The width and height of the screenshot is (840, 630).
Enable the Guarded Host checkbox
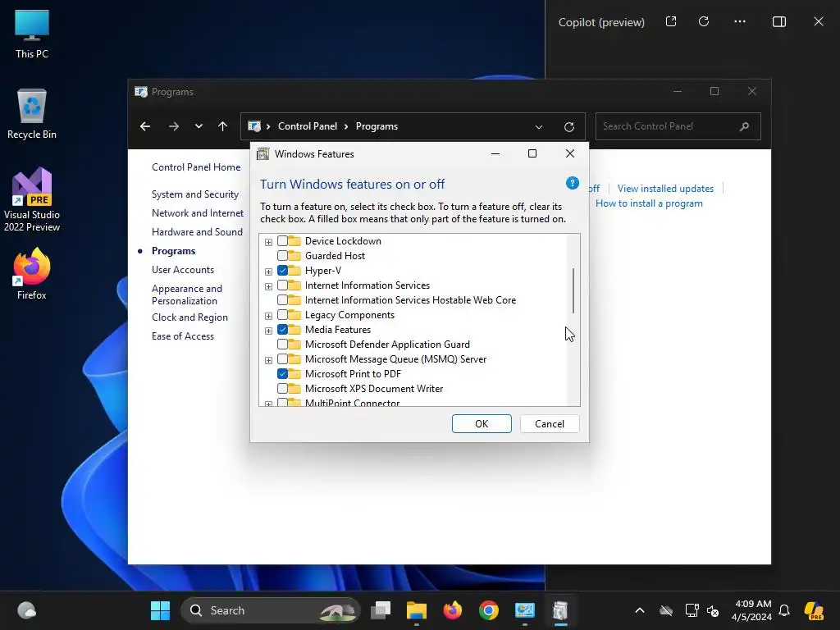(x=282, y=256)
